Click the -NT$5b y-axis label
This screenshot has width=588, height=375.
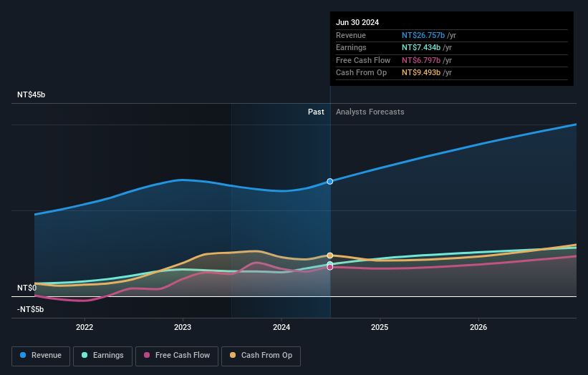click(x=30, y=309)
